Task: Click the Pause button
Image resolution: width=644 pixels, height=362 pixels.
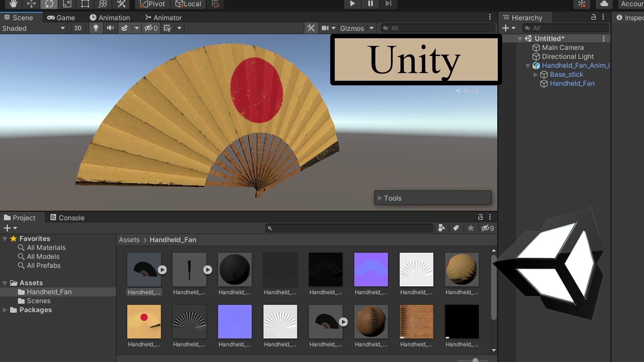Action: (x=370, y=4)
